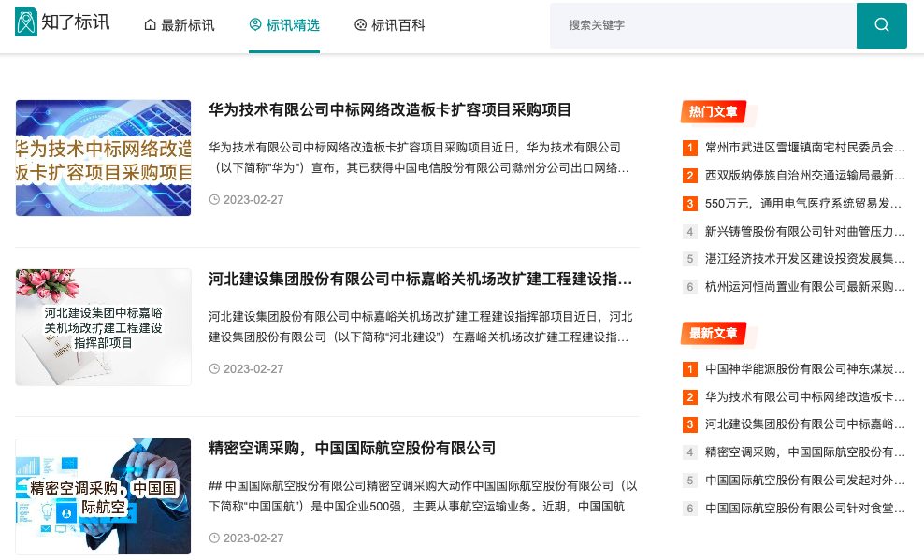
Task: Click the home icon beside 最新标讯
Action: (151, 24)
